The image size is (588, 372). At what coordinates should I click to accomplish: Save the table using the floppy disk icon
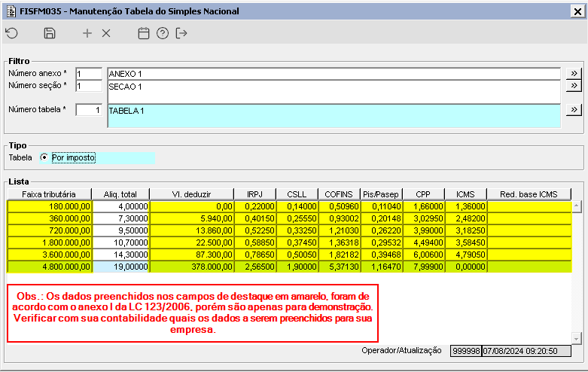pos(50,33)
